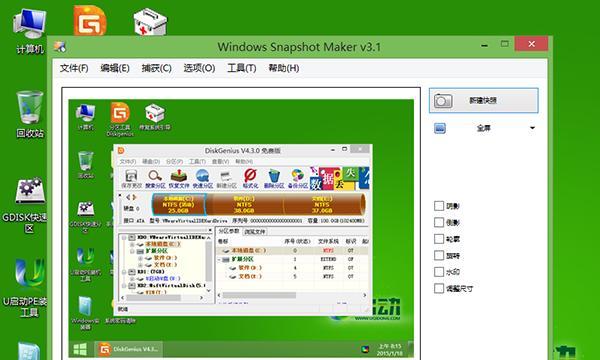This screenshot has width=600, height=360.
Task: Select the U启动PE装机工具 desktop icon
Action: coord(27,287)
